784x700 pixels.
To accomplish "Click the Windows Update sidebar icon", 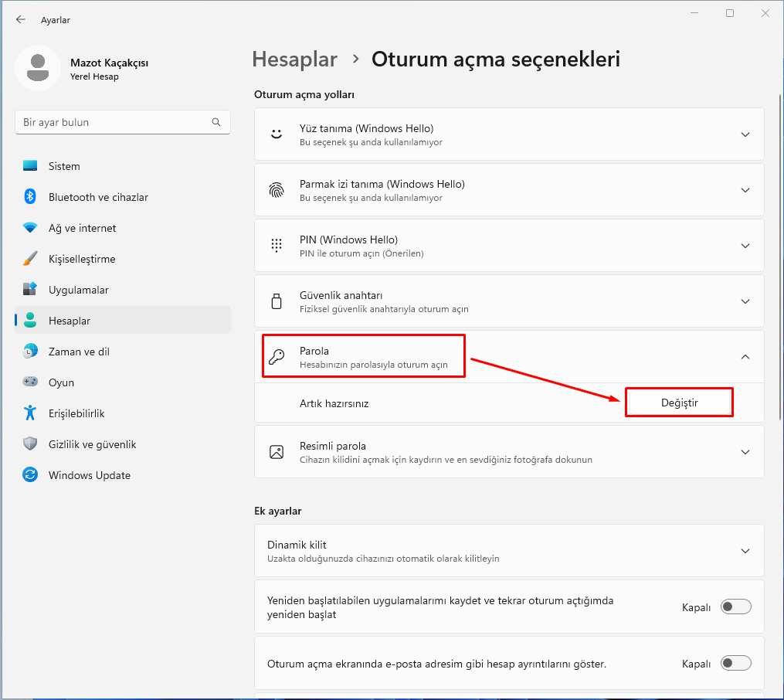I will 30,475.
